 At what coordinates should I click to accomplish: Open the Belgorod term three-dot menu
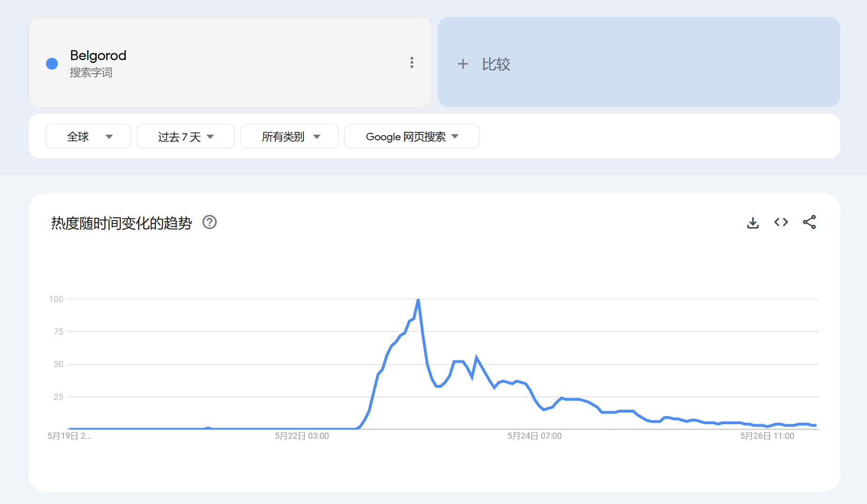coord(412,63)
